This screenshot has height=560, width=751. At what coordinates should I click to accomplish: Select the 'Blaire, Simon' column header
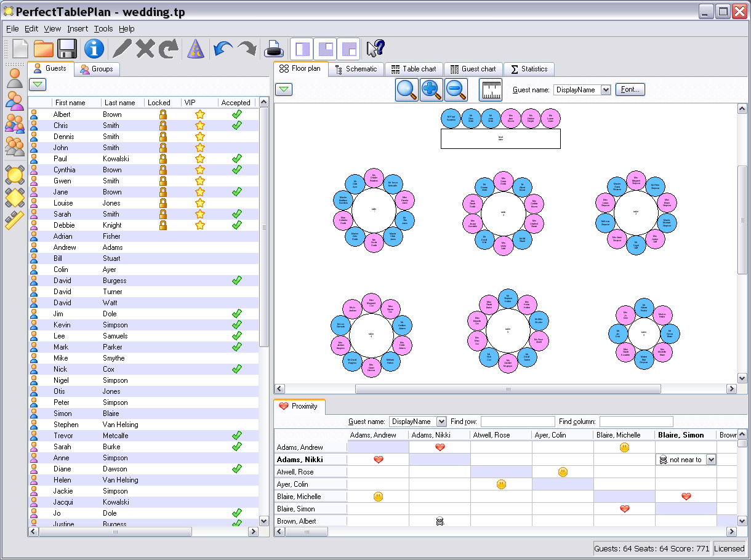coord(686,435)
